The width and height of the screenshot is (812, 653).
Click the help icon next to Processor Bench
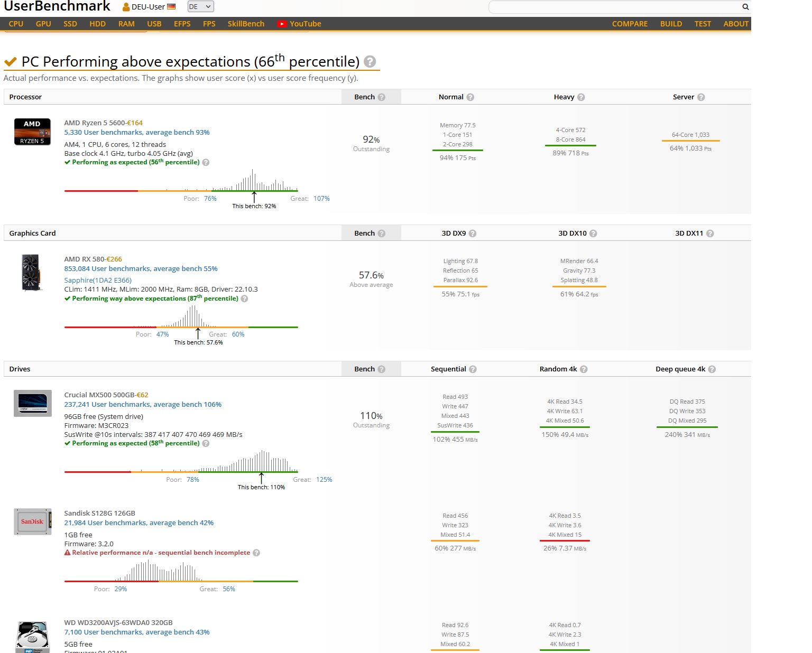(382, 97)
